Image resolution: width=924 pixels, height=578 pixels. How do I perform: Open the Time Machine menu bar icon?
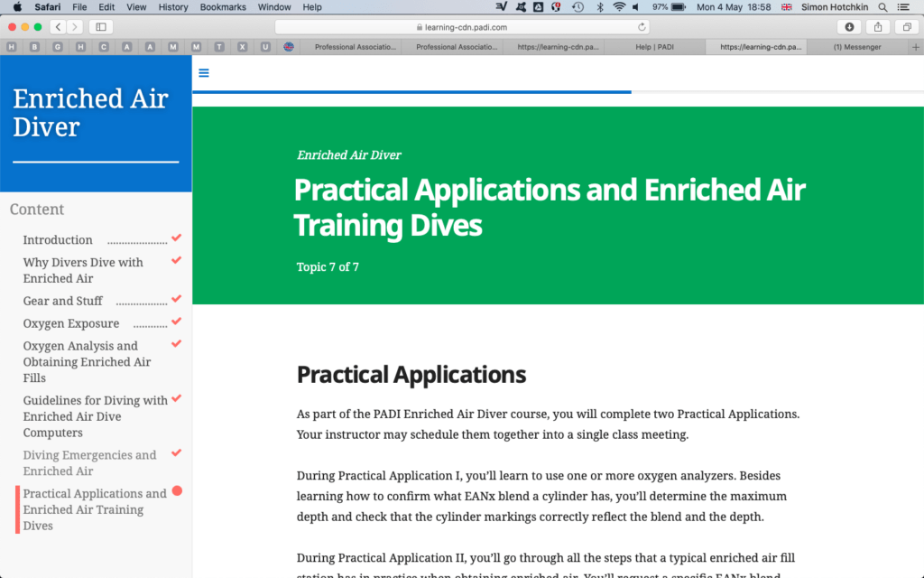[578, 7]
